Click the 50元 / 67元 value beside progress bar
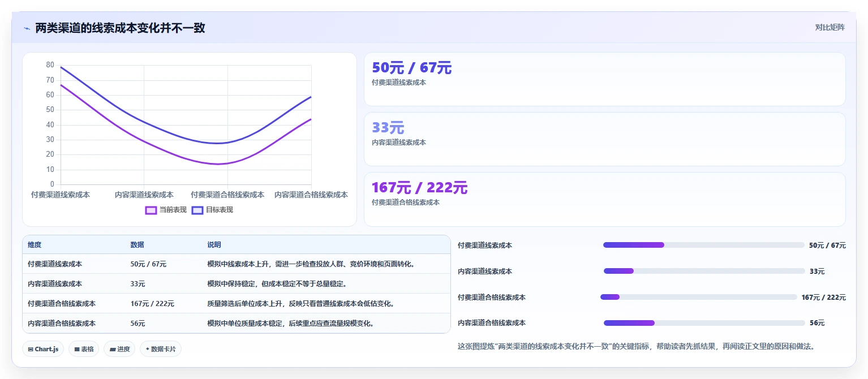Viewport: 868px width, 379px height. (x=827, y=246)
